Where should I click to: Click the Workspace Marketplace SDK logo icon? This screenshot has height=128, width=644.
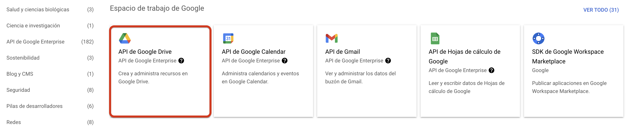(x=538, y=38)
